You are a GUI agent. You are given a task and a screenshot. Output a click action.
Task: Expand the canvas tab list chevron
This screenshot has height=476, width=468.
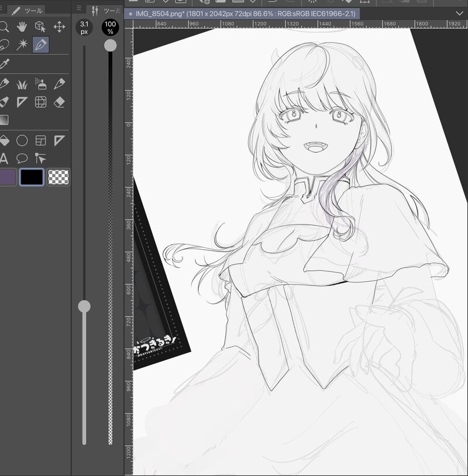tap(459, 13)
